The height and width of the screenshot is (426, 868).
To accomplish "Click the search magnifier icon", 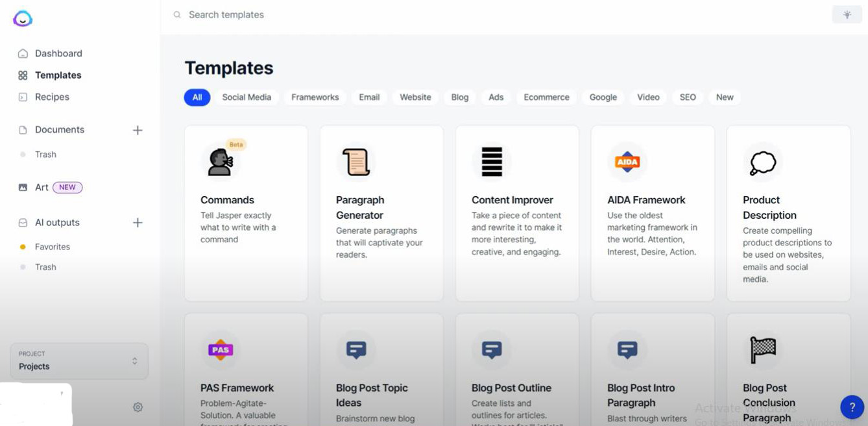I will [x=177, y=14].
